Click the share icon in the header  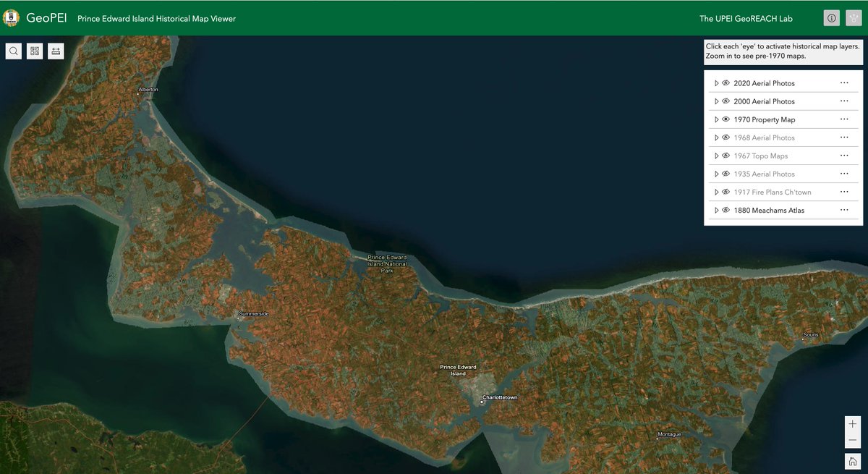coord(854,17)
